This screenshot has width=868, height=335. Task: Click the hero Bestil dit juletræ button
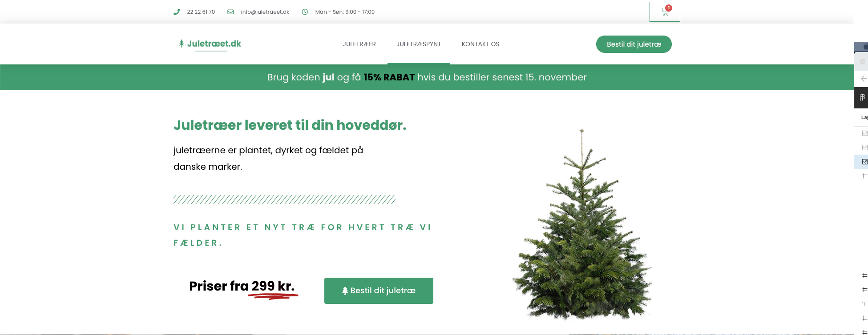(x=379, y=291)
